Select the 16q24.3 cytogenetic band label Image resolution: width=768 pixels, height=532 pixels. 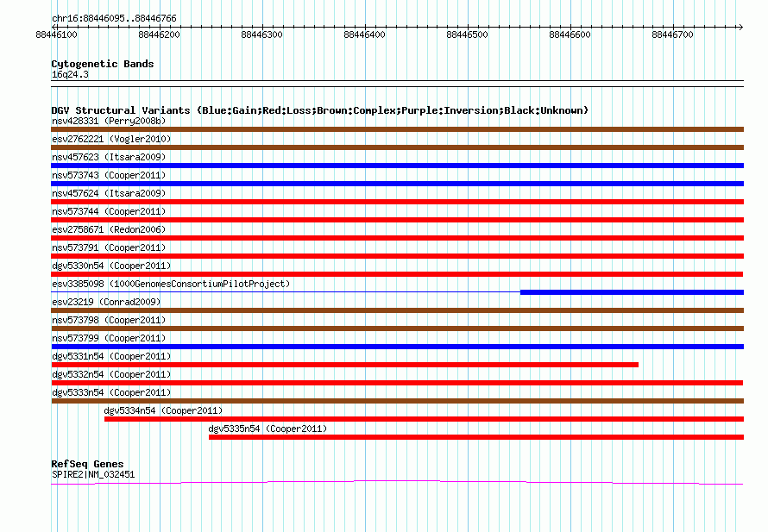click(x=70, y=74)
